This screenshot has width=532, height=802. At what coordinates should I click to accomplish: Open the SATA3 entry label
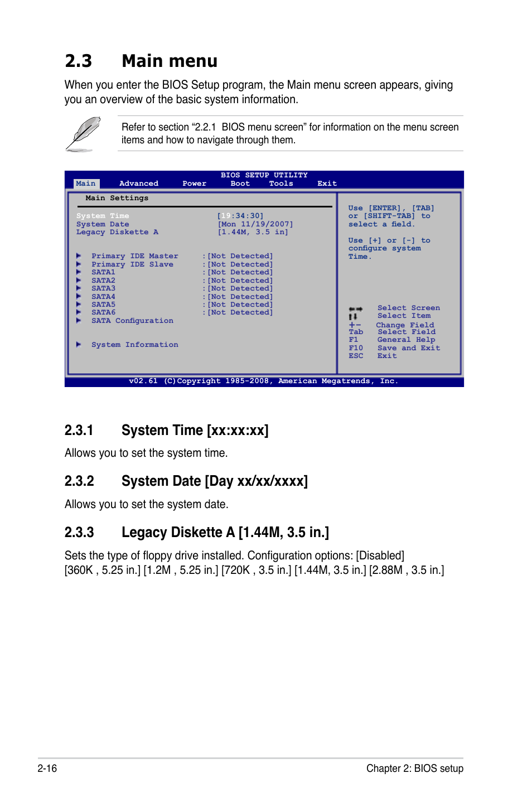point(103,288)
